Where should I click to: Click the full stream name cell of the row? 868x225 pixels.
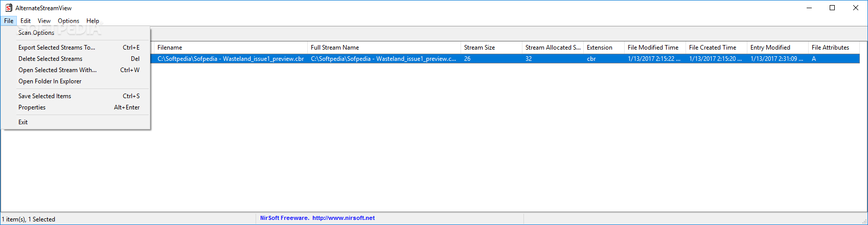[384, 59]
